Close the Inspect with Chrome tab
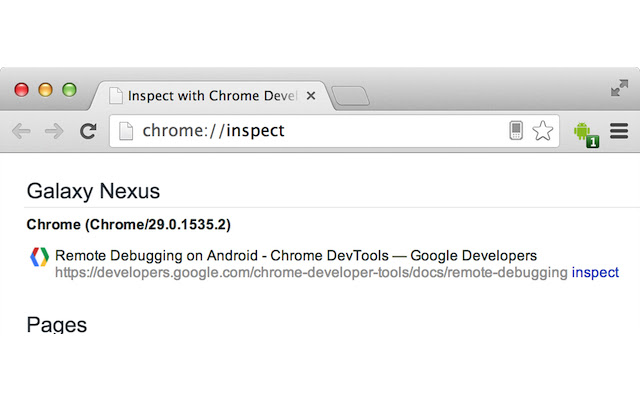 click(311, 96)
